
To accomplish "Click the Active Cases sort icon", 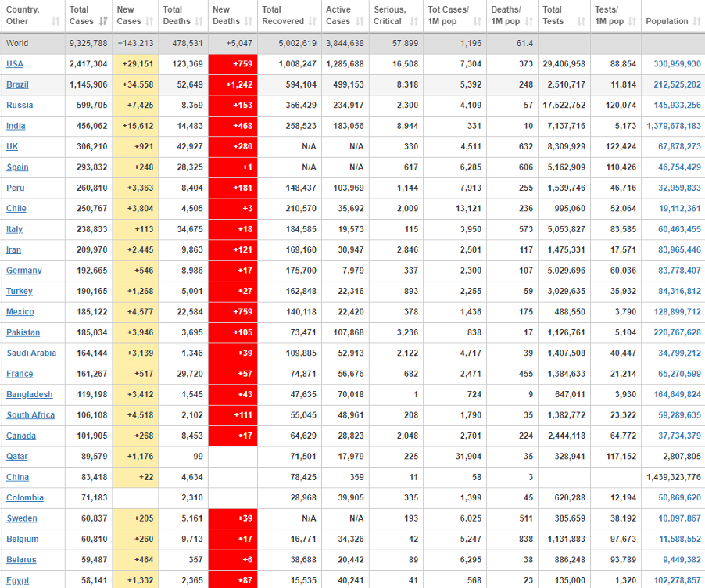I will tap(360, 21).
